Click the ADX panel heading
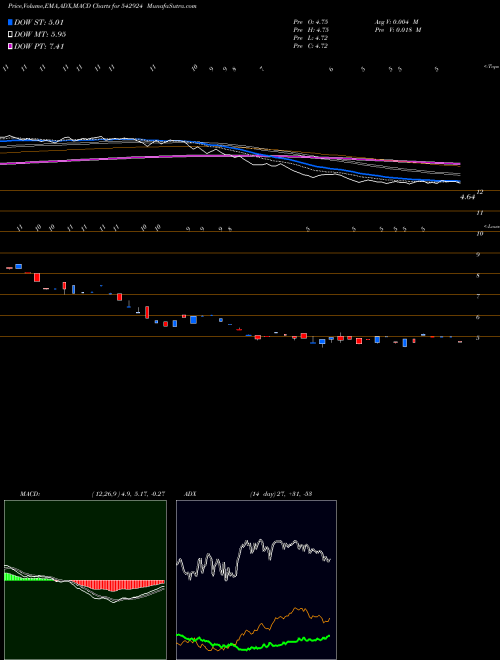The image size is (500, 660). point(192,493)
